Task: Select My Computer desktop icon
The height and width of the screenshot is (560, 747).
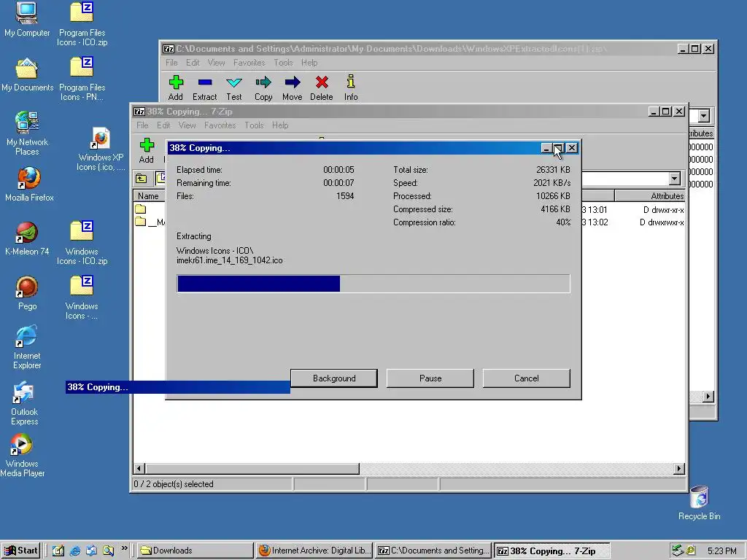Action: click(27, 20)
